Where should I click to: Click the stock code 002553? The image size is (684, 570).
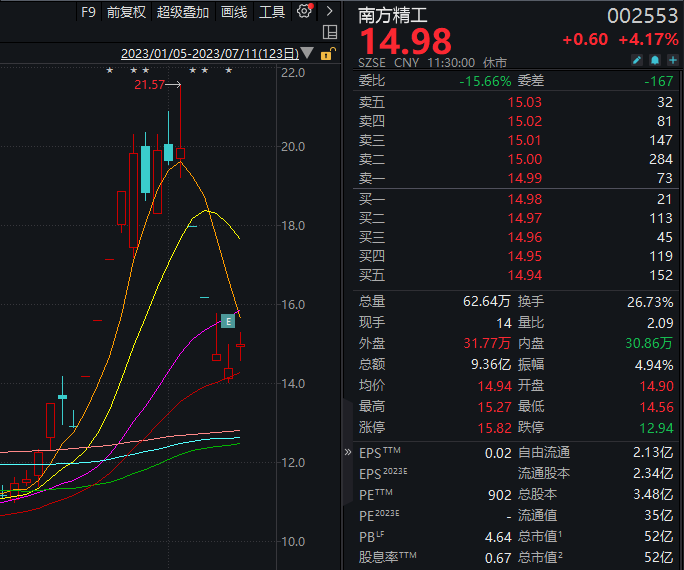642,16
